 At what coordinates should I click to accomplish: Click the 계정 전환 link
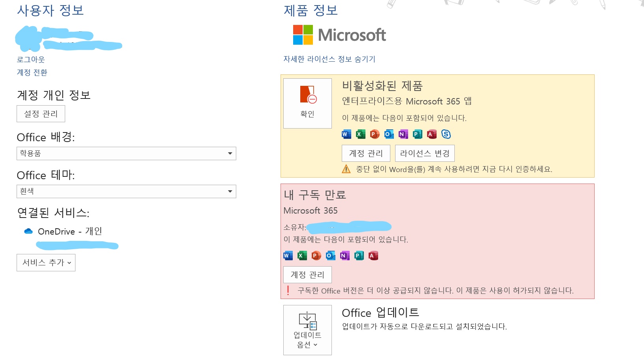click(32, 72)
